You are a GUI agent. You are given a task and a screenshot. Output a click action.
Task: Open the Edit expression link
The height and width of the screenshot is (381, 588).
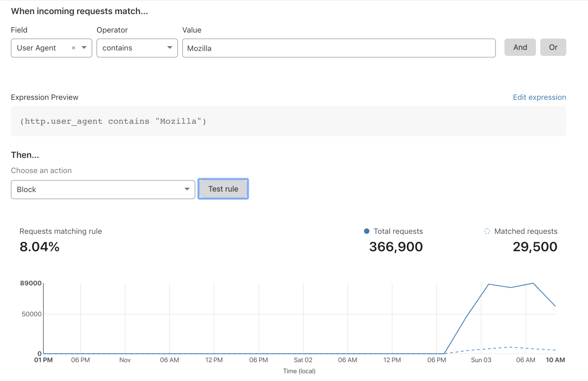(x=539, y=97)
